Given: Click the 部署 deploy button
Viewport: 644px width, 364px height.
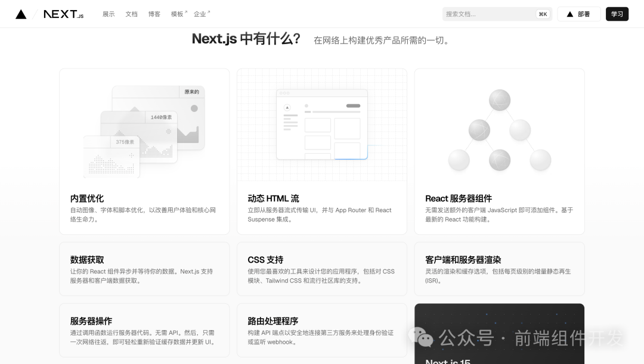Looking at the screenshot, I should [x=579, y=14].
